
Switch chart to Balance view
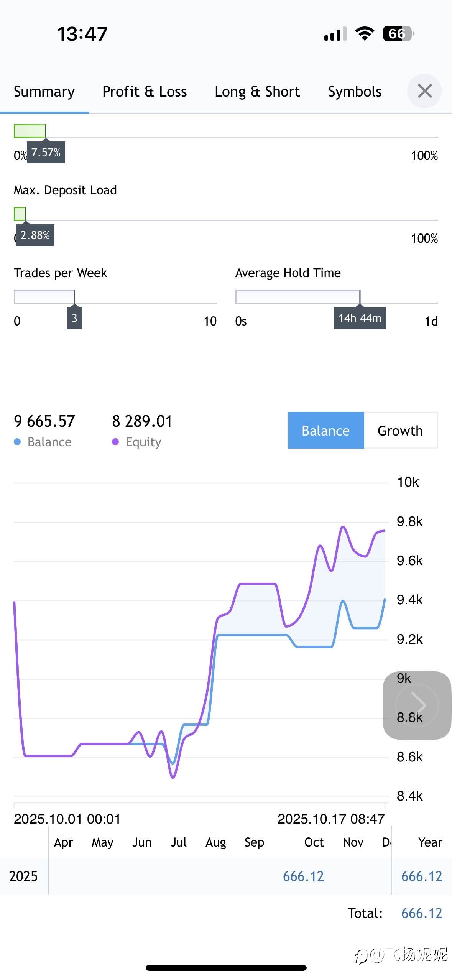[x=326, y=431]
